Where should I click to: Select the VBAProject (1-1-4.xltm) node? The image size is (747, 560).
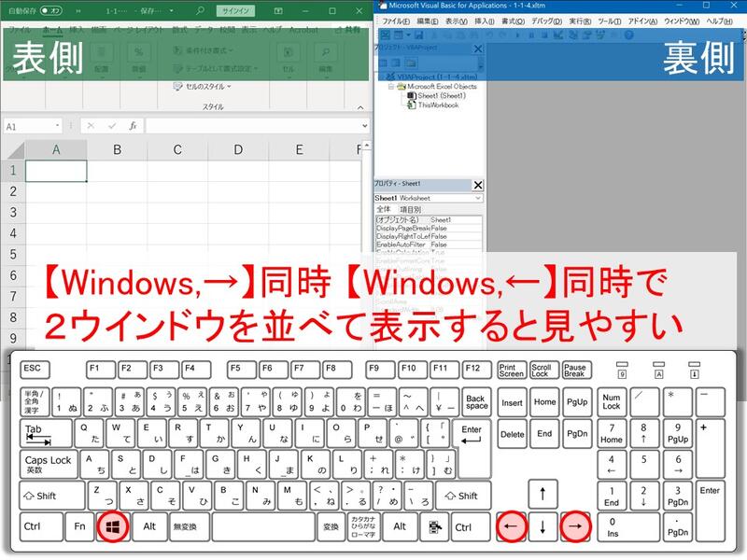(430, 77)
